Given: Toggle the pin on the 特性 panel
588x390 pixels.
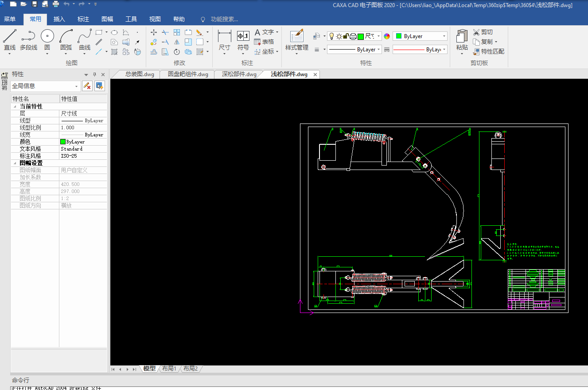Looking at the screenshot, I should (x=94, y=75).
